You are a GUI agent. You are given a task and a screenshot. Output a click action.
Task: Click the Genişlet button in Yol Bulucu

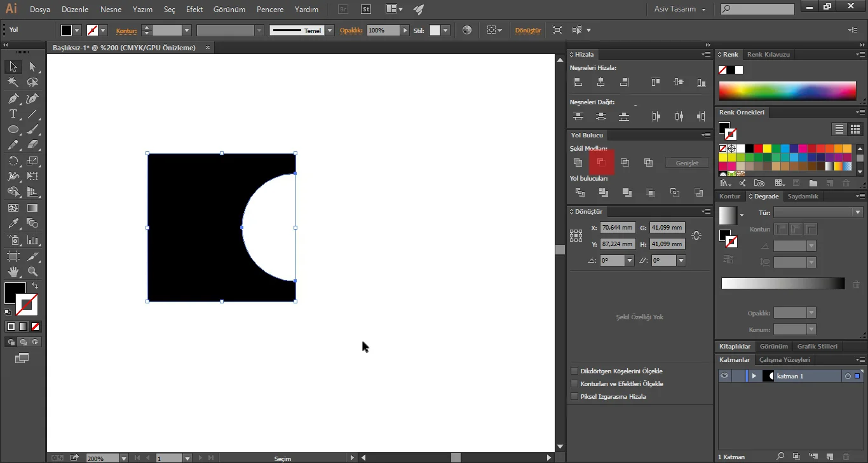(687, 163)
